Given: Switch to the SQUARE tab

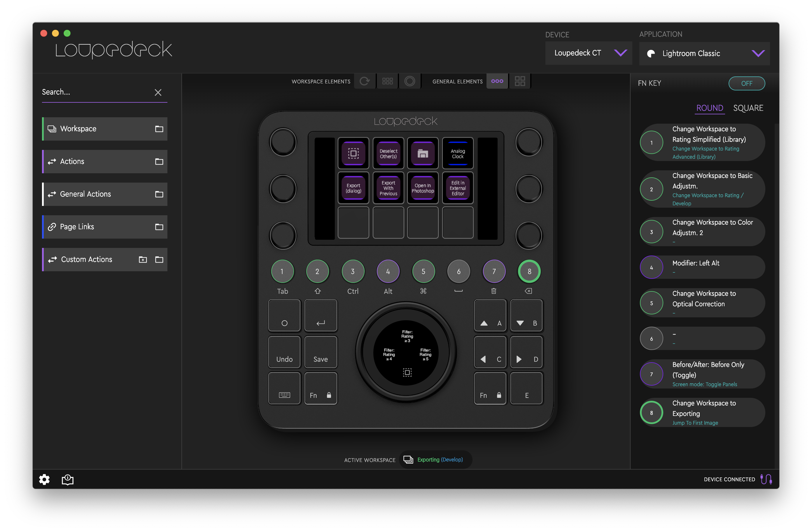Looking at the screenshot, I should point(748,108).
